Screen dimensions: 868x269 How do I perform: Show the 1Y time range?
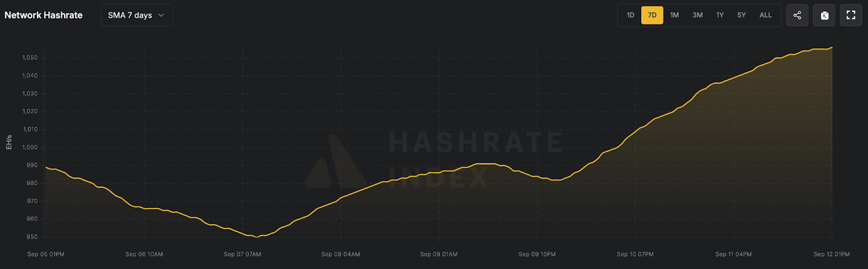click(720, 15)
